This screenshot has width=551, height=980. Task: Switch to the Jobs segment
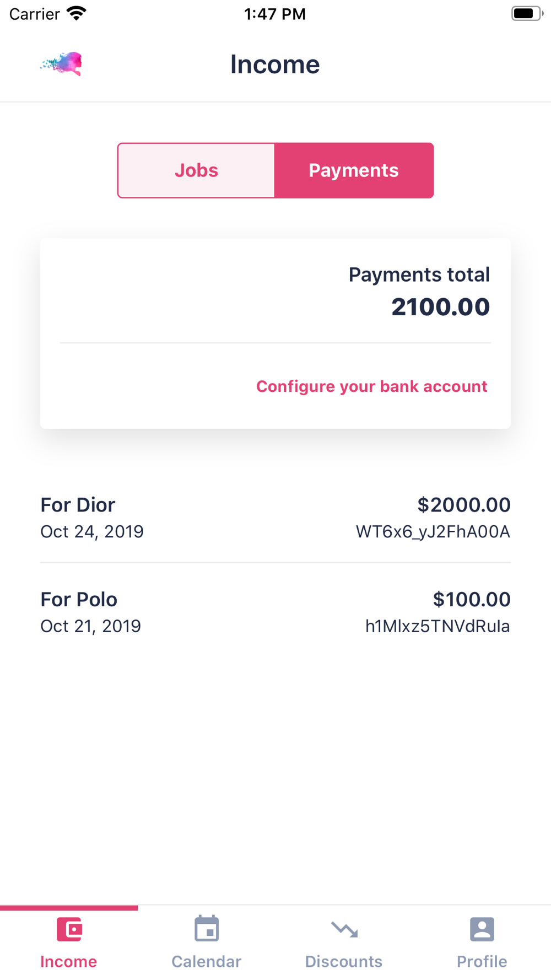[197, 170]
